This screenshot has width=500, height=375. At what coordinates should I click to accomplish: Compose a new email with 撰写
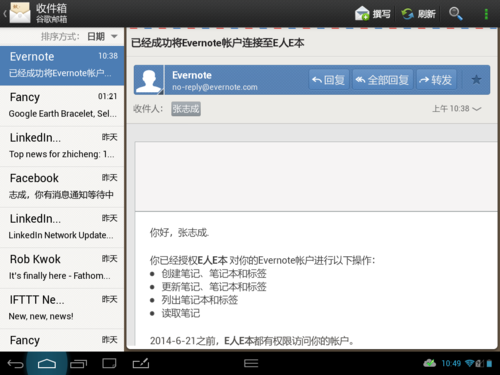(373, 14)
